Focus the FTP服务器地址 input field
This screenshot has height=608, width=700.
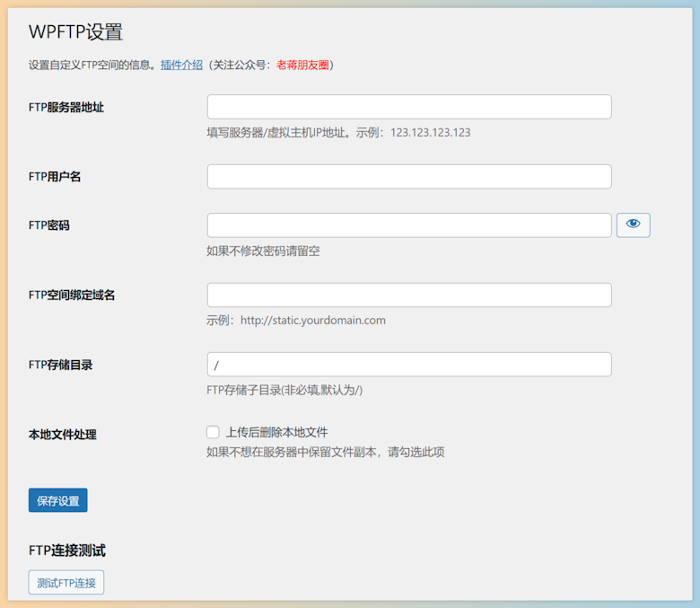(409, 107)
